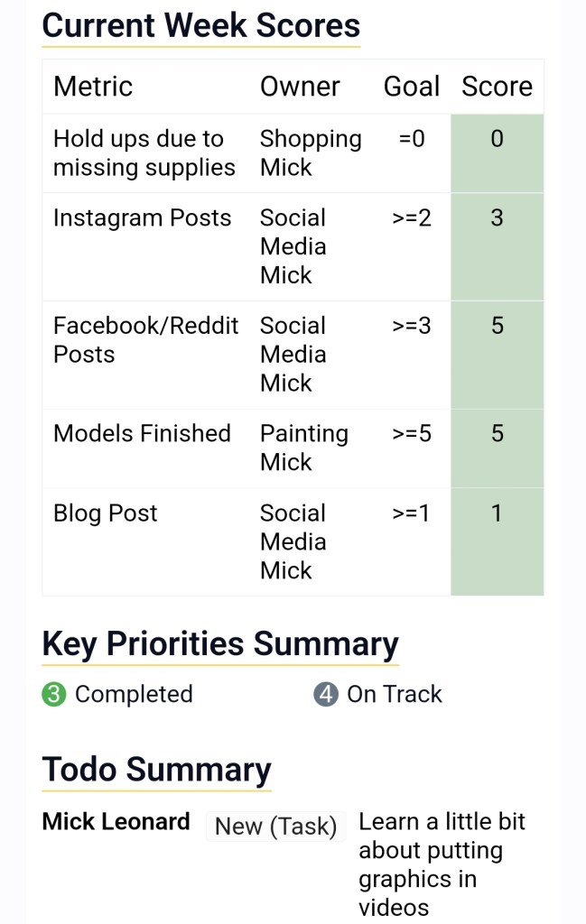Click the Mick Leonard name in Todo Summary
The image size is (586, 924).
[x=116, y=821]
